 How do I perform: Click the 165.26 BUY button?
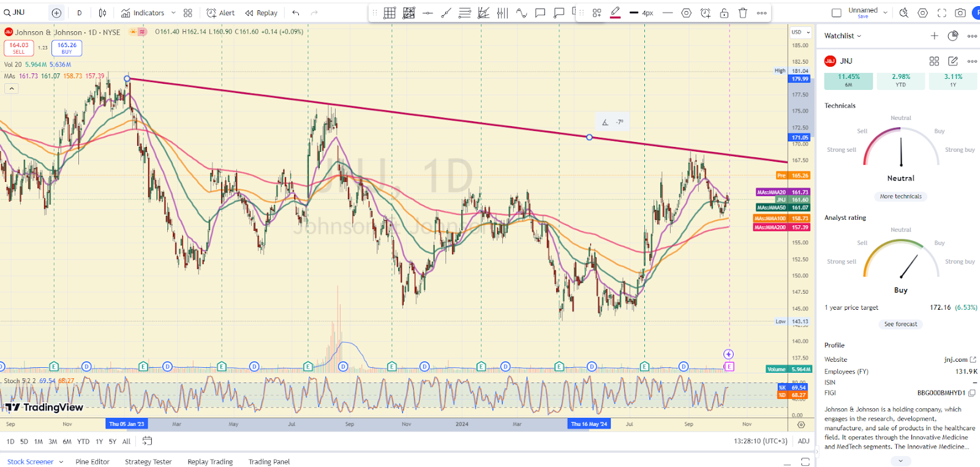pyautogui.click(x=67, y=48)
